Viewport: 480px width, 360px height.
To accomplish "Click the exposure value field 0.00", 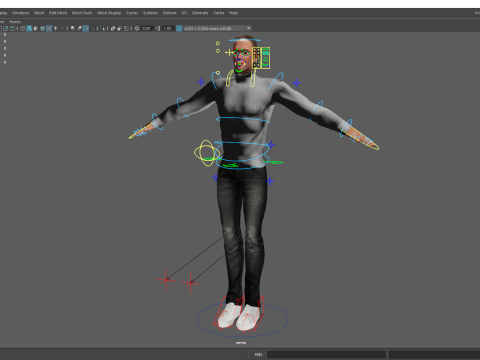I will (147, 28).
